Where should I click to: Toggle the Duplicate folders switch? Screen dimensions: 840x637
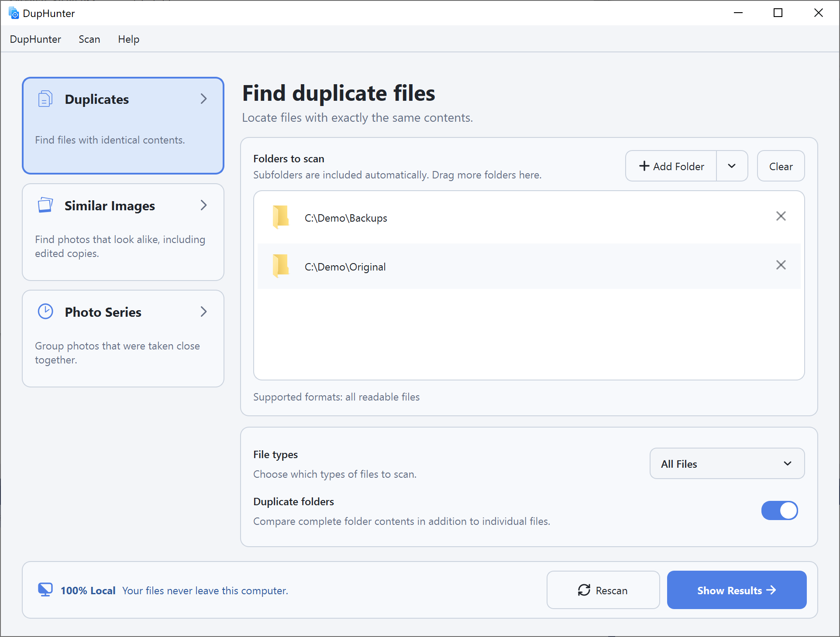pos(780,510)
